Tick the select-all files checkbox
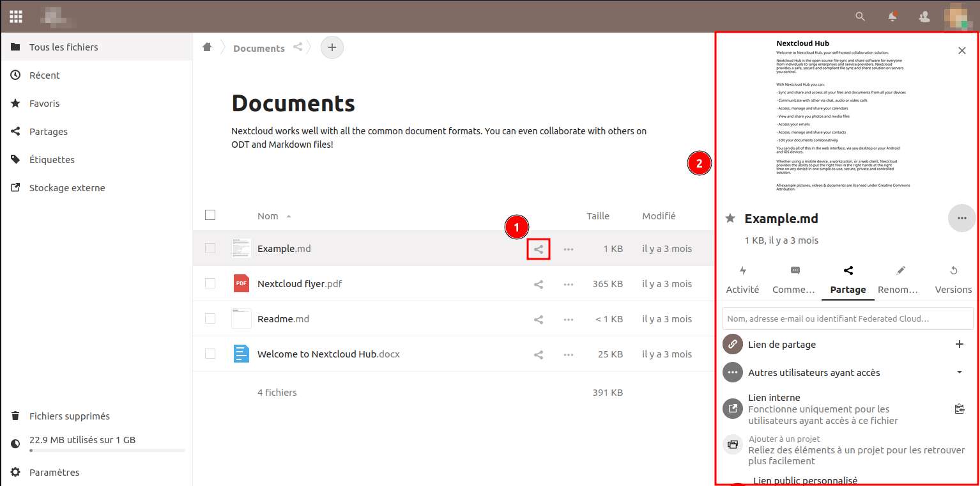 pos(210,215)
